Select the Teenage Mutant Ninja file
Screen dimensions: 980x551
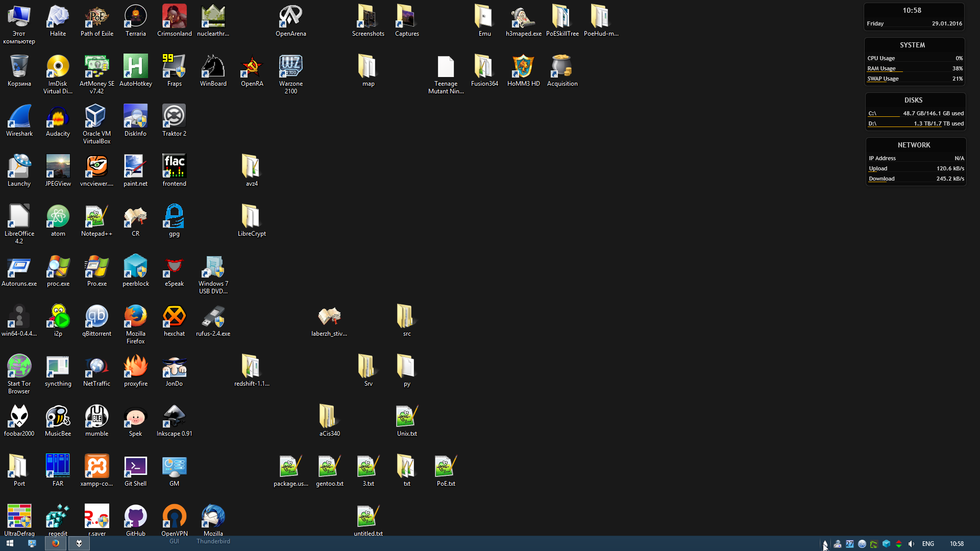click(x=446, y=74)
